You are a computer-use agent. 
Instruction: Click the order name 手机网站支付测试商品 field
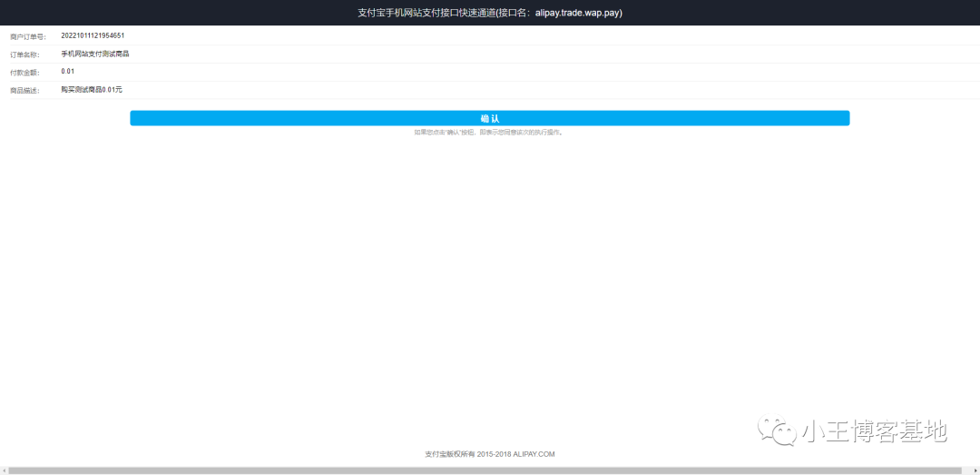point(95,54)
